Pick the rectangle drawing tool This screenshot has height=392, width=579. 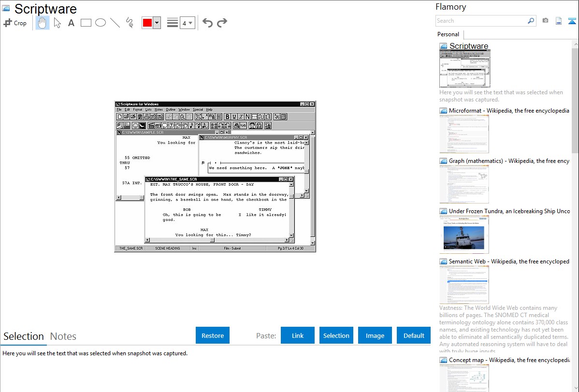(x=86, y=23)
